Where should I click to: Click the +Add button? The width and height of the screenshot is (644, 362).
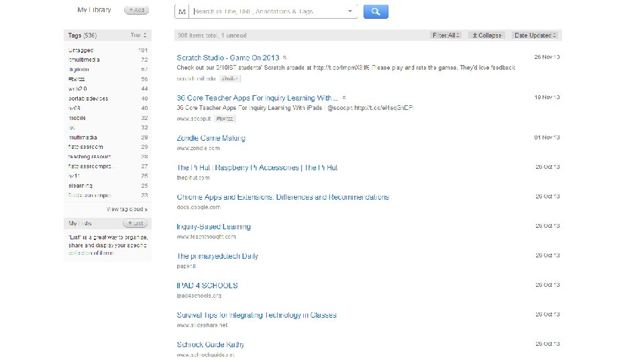click(x=136, y=10)
